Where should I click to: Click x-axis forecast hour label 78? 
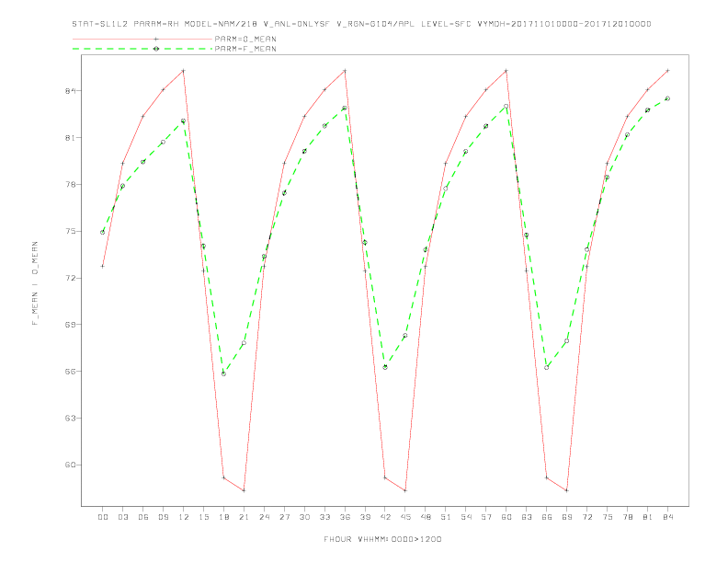[627, 517]
